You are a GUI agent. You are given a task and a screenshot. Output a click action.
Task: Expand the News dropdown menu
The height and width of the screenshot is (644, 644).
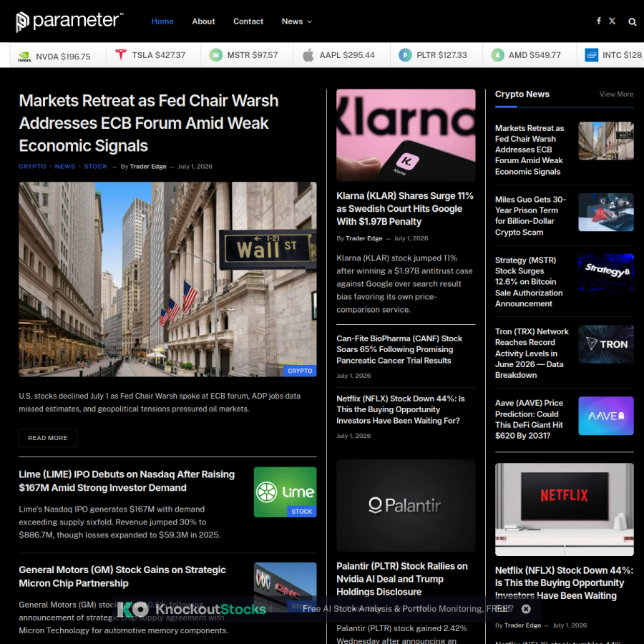tap(296, 21)
